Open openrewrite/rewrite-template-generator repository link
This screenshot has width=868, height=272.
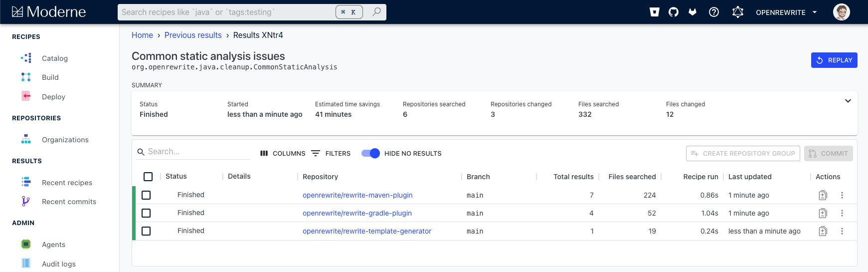pyautogui.click(x=367, y=231)
